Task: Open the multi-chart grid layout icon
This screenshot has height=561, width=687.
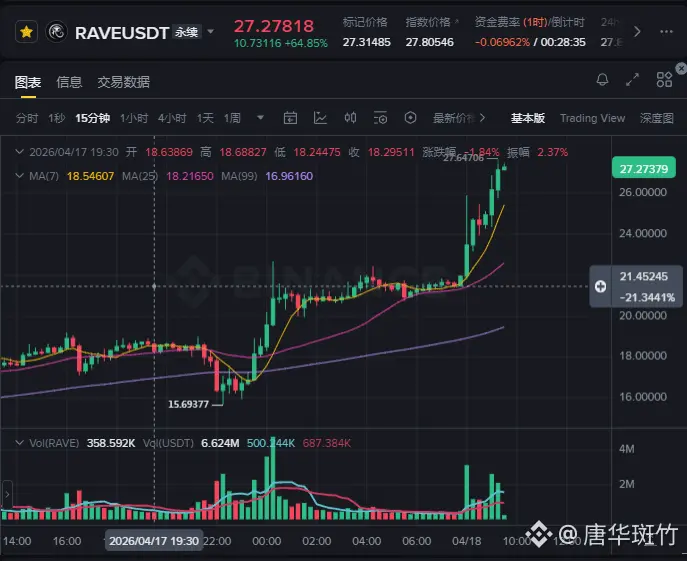Action: pos(664,80)
